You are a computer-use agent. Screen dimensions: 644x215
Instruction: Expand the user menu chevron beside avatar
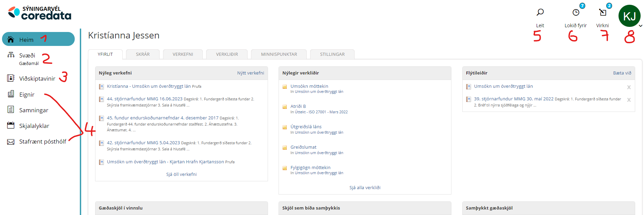point(640,26)
